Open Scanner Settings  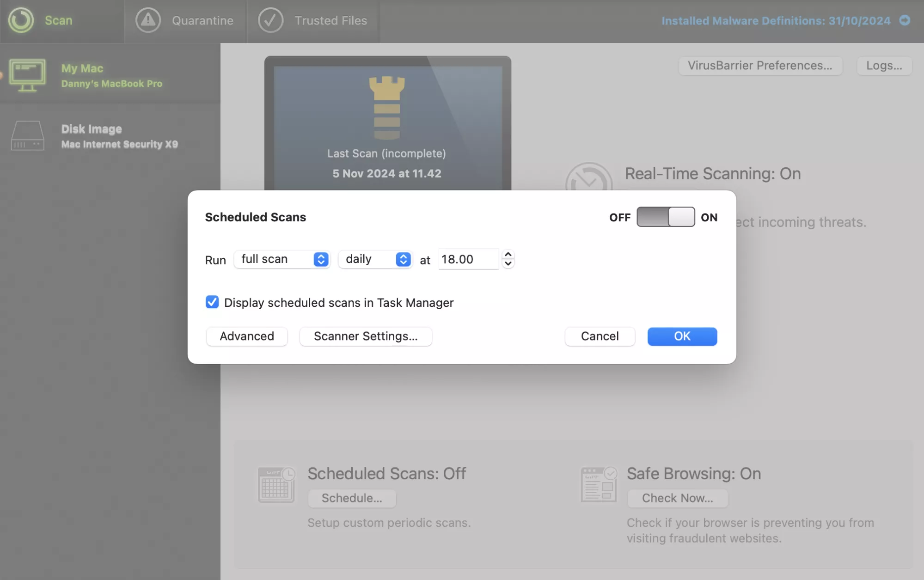[365, 336]
